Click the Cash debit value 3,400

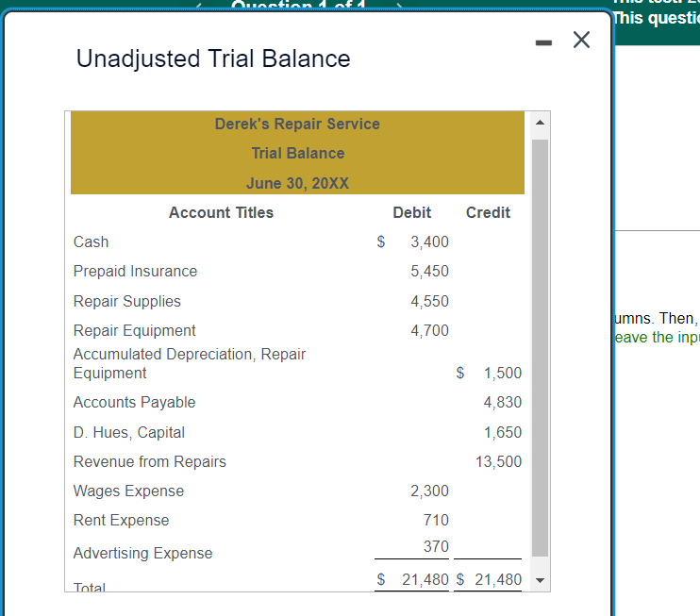(x=429, y=241)
